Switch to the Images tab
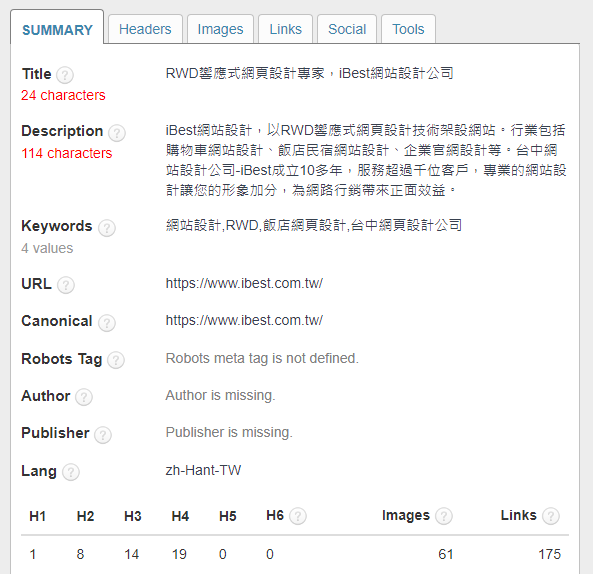593x574 pixels. [x=220, y=29]
